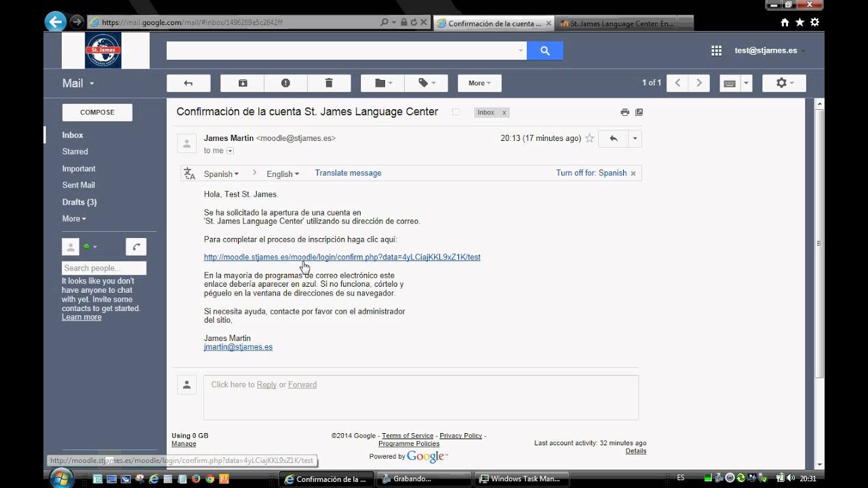Click Translate message link

click(x=348, y=173)
